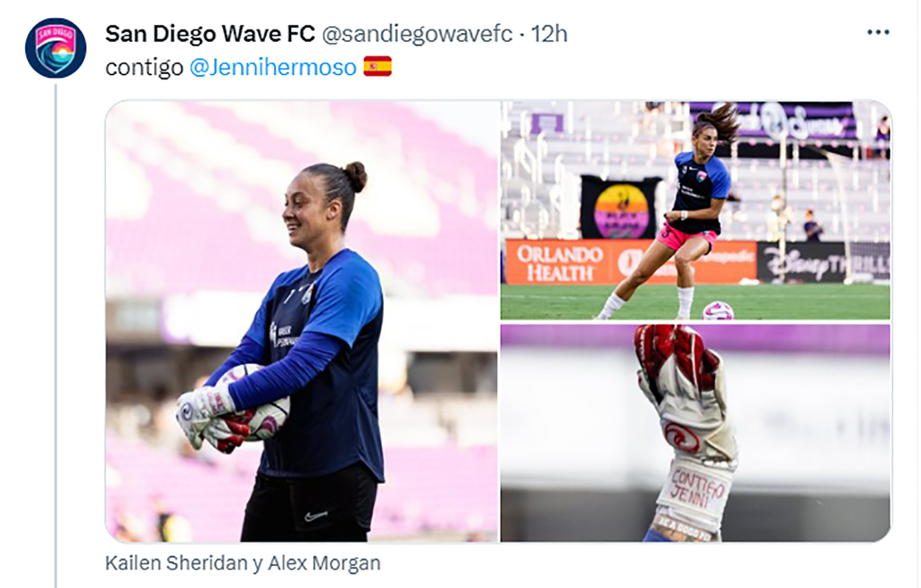Click the word 'contigo' in the tweet text
This screenshot has height=588, width=921.
(144, 68)
